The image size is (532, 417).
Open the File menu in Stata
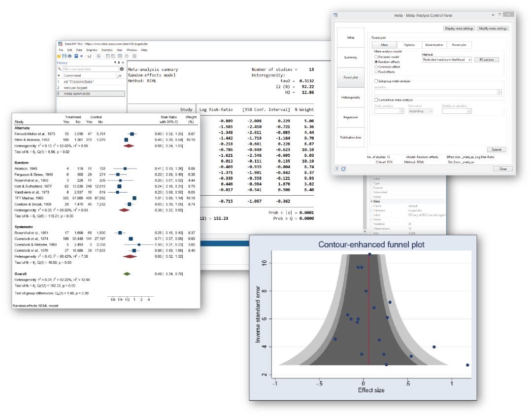[x=61, y=50]
